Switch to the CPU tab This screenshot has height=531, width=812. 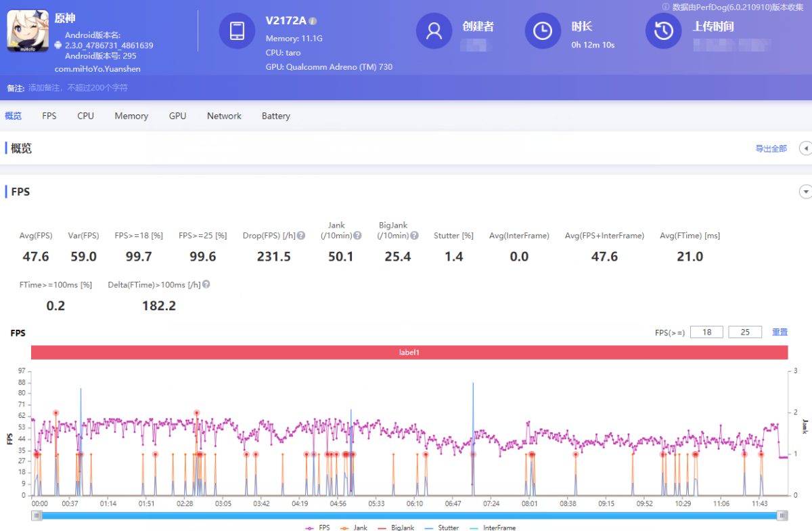tap(85, 116)
